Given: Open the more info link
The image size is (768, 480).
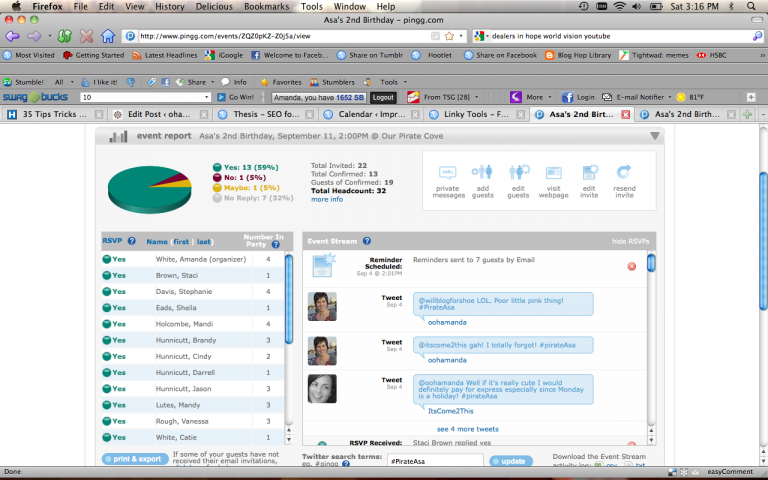Looking at the screenshot, I should [x=326, y=199].
